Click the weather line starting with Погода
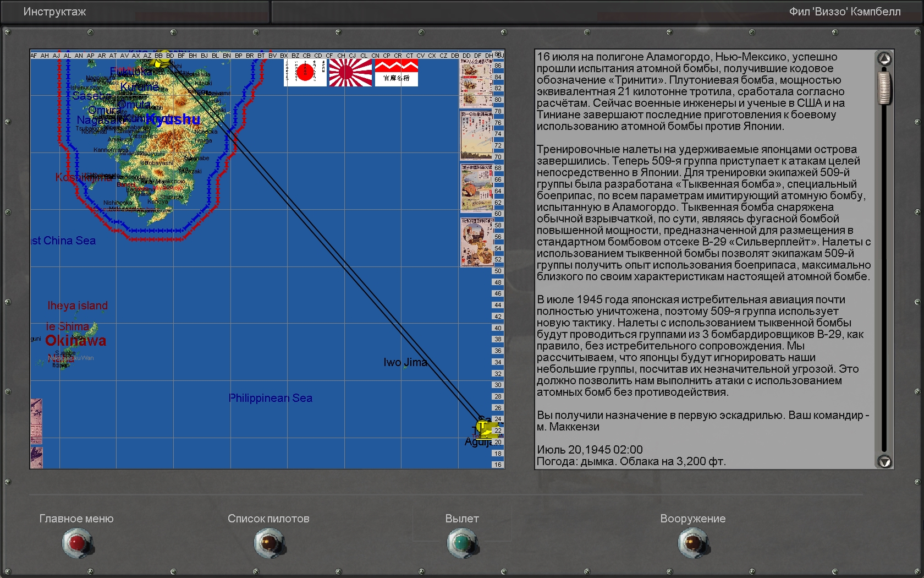Screen dimensions: 924x578 (x=631, y=461)
